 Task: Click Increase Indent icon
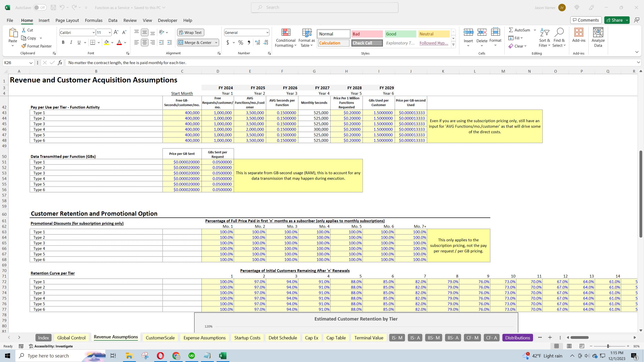(170, 42)
